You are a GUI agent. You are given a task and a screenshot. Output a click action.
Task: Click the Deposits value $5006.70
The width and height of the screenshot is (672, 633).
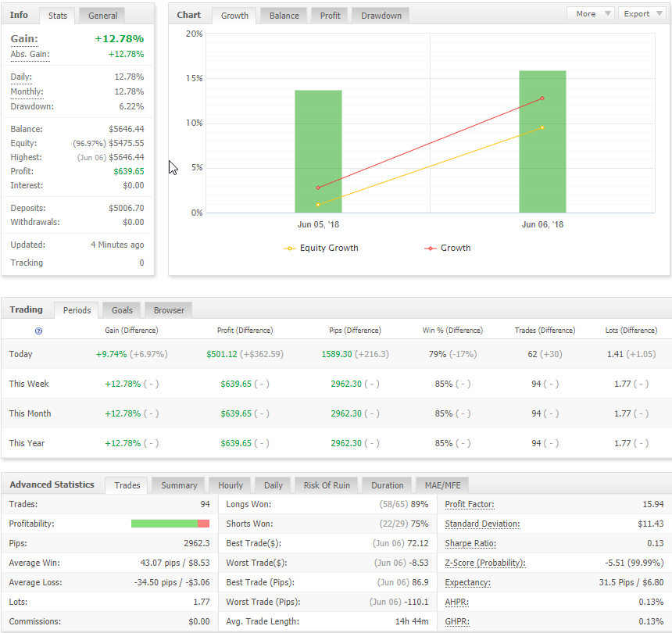[x=127, y=209]
